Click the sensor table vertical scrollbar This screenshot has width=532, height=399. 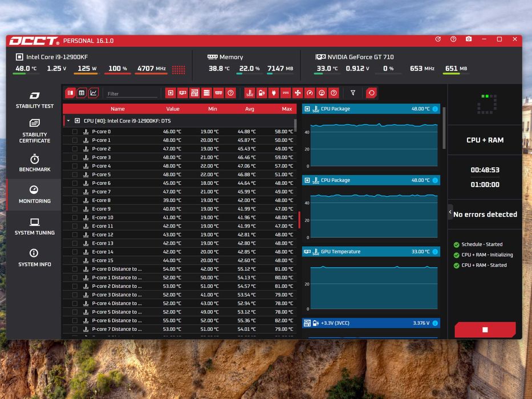(x=295, y=125)
